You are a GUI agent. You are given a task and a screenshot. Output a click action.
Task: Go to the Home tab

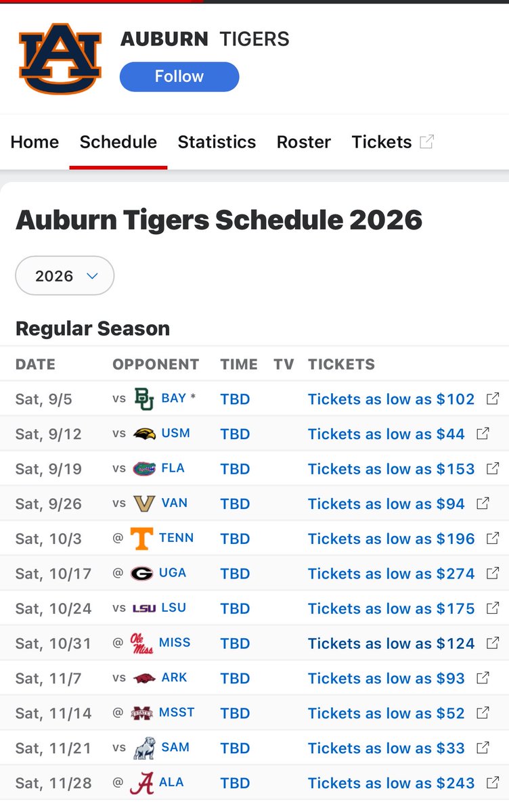35,142
